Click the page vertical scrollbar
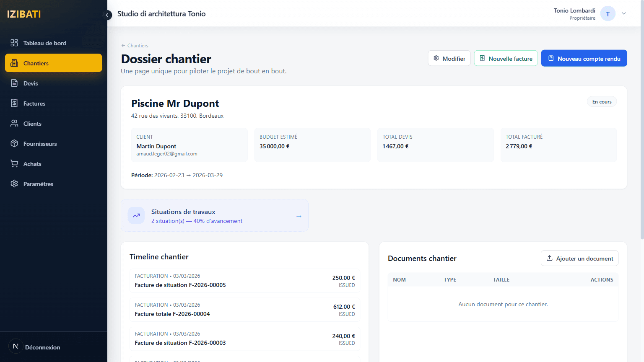 point(641,126)
